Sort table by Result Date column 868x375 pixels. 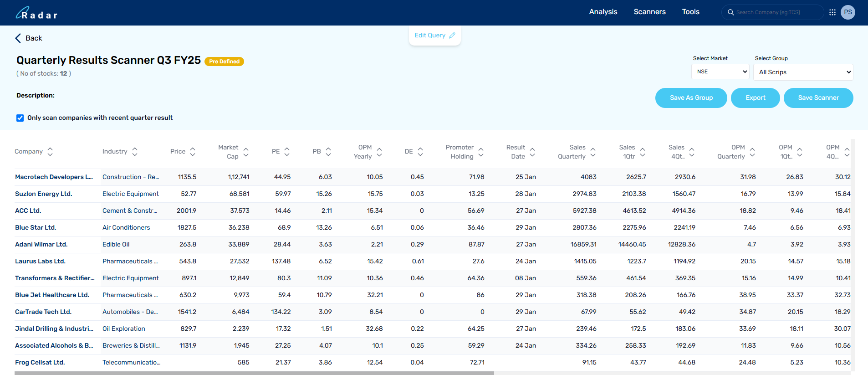532,152
